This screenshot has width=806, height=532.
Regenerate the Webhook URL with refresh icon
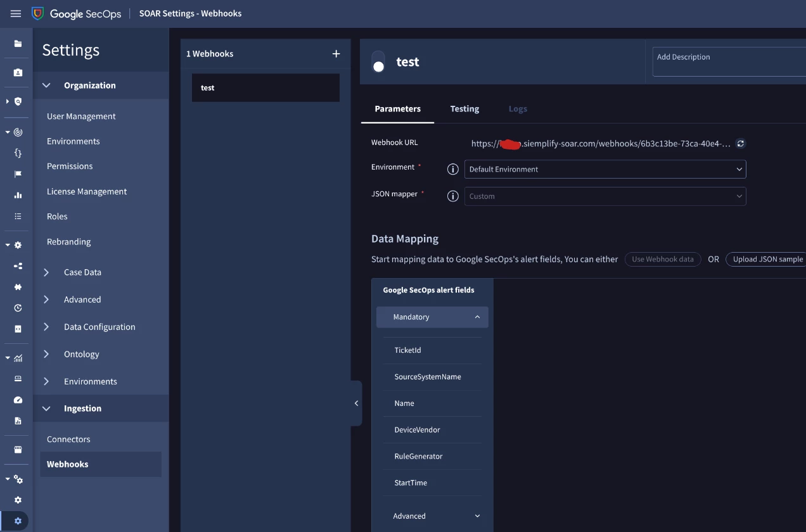coord(741,144)
